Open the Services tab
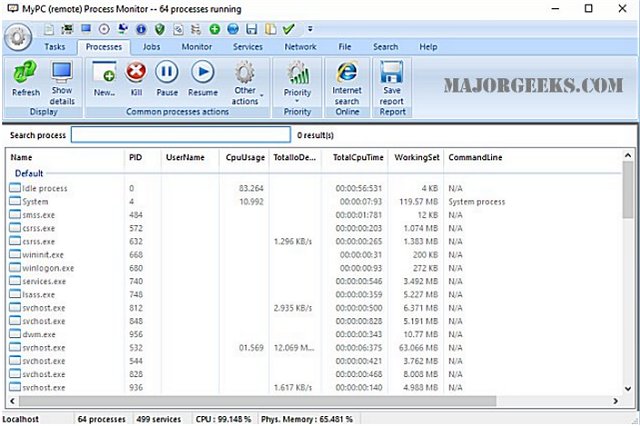 click(248, 47)
